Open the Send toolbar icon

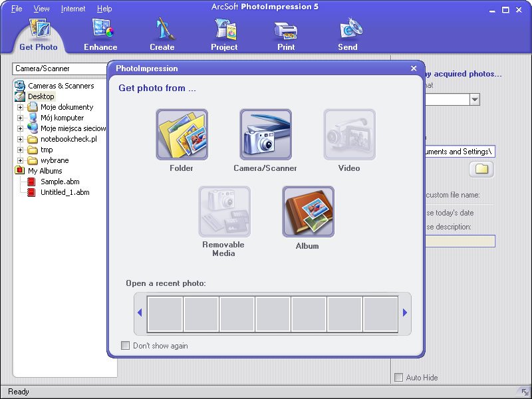[x=351, y=29]
